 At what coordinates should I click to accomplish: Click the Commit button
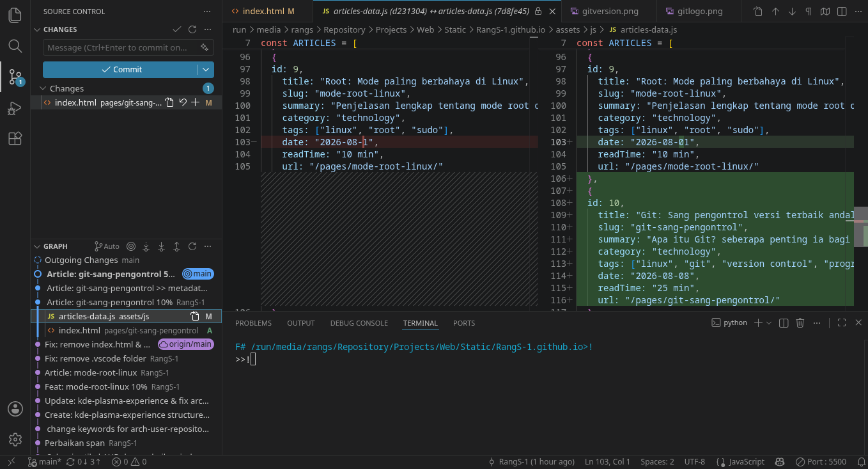click(x=121, y=70)
